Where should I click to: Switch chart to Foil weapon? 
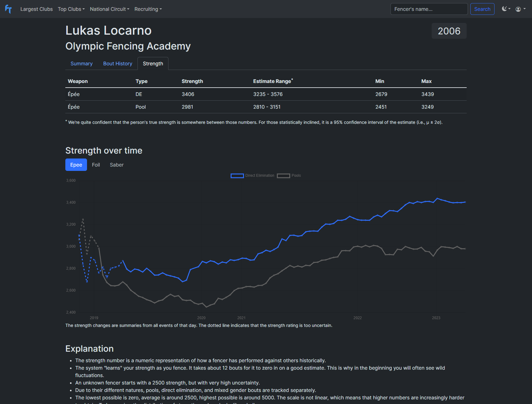(96, 165)
